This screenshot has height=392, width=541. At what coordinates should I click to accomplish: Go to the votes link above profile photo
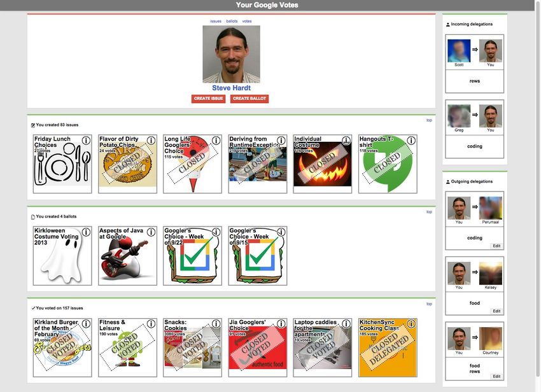247,21
